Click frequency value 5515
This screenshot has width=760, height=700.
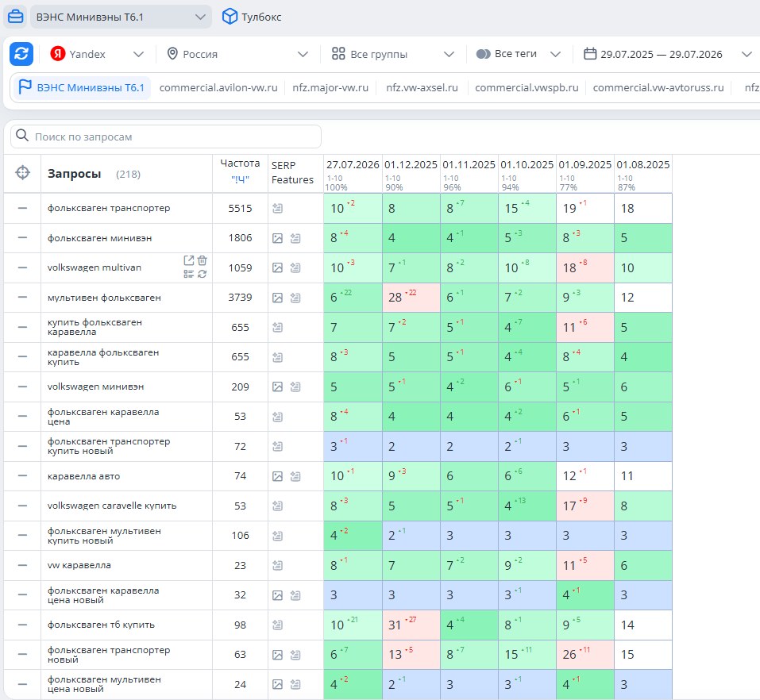(x=240, y=208)
